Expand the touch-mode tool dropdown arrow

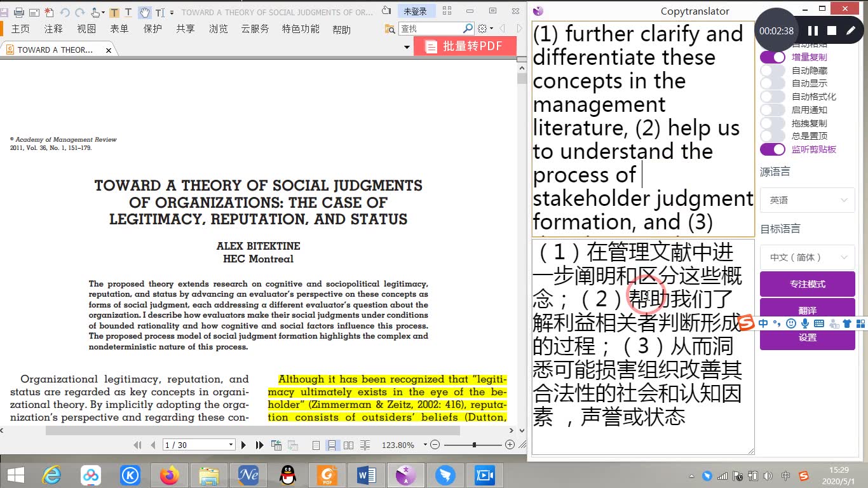[103, 13]
